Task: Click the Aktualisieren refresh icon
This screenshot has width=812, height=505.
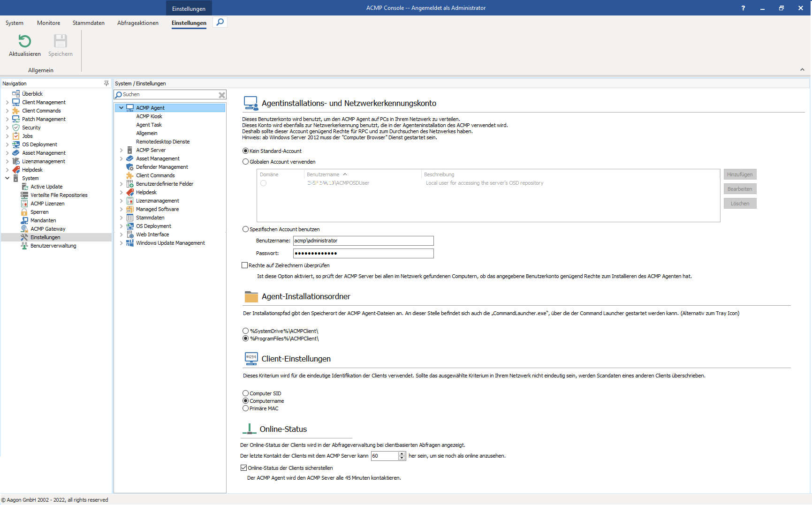Action: pyautogui.click(x=25, y=41)
